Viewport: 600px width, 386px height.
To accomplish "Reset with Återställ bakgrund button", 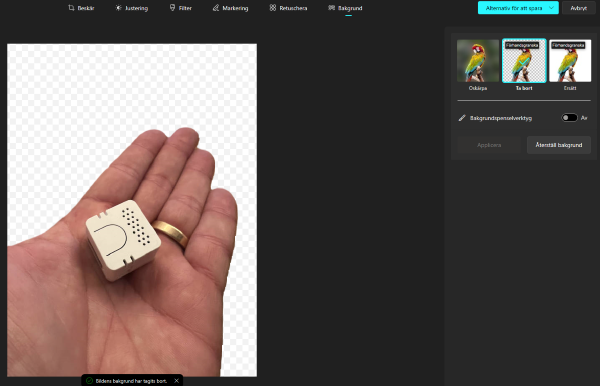I will pos(559,145).
